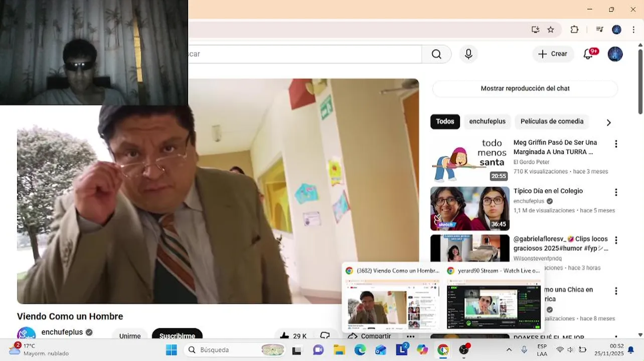The height and width of the screenshot is (361, 644).
Task: Open the Chrome profile avatar in toolbar
Action: [616, 30]
